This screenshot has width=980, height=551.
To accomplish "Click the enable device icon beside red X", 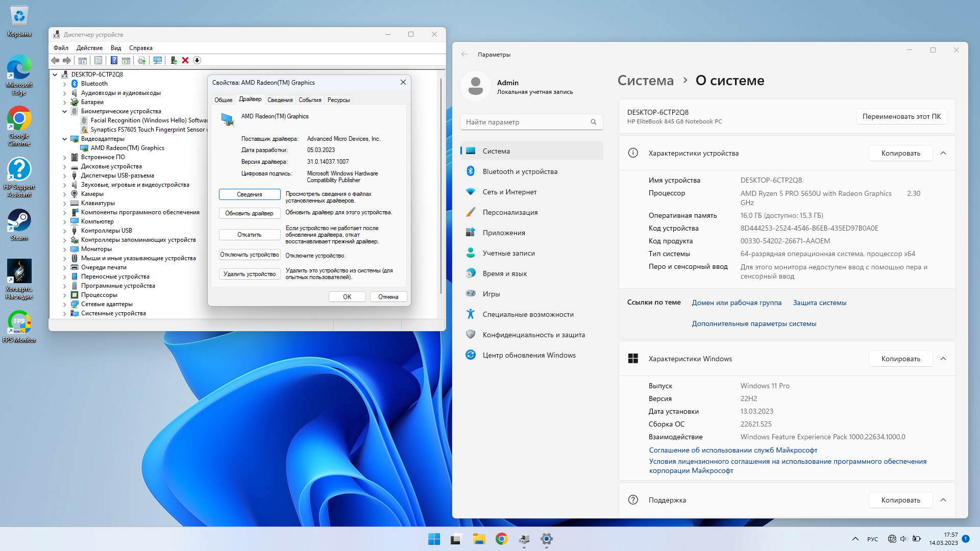I will click(174, 60).
